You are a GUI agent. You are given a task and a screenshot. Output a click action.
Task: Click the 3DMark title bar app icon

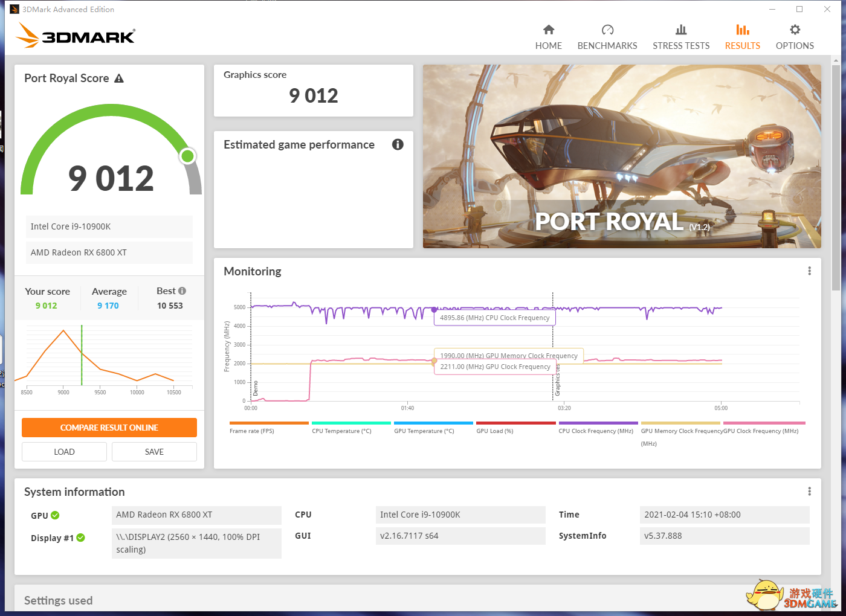tap(15, 9)
